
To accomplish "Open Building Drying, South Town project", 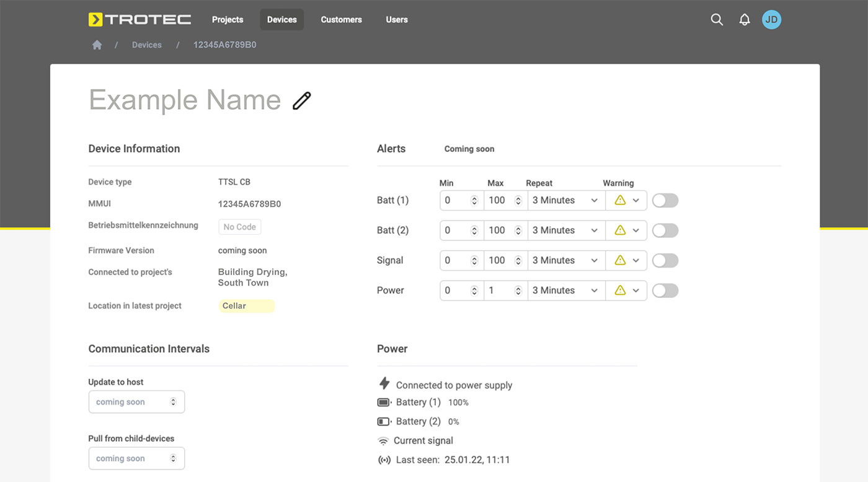I will pos(252,277).
